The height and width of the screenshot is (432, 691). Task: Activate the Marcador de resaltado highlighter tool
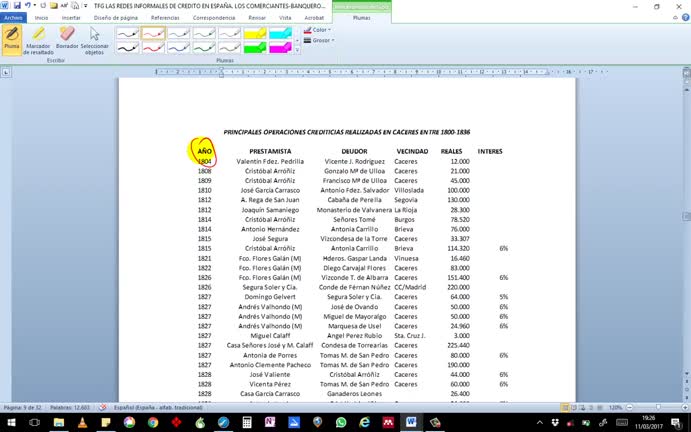point(38,40)
